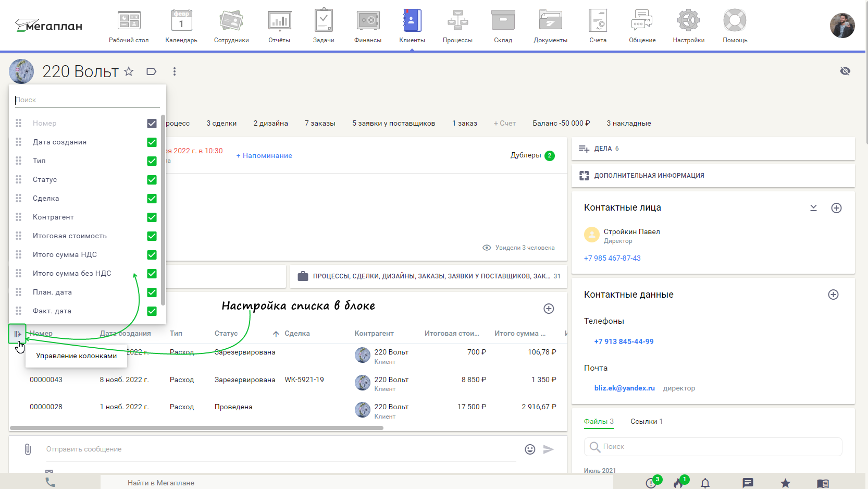The image size is (868, 489).
Task: Open the three-dot menu for 220 Вольт
Action: pyautogui.click(x=175, y=71)
